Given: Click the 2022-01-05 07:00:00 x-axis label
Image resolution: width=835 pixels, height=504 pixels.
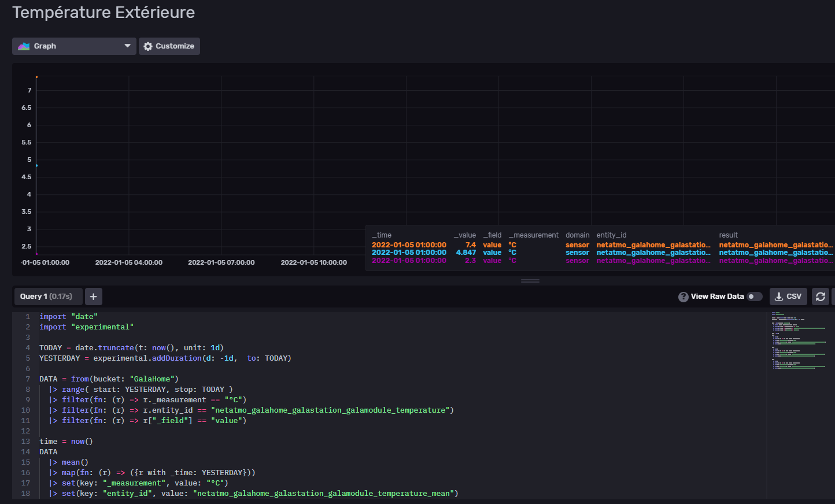Looking at the screenshot, I should click(221, 262).
